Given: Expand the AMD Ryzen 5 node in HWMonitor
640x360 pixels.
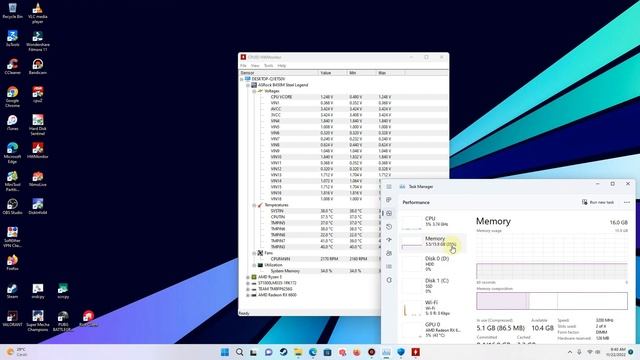Looking at the screenshot, I should (x=248, y=277).
